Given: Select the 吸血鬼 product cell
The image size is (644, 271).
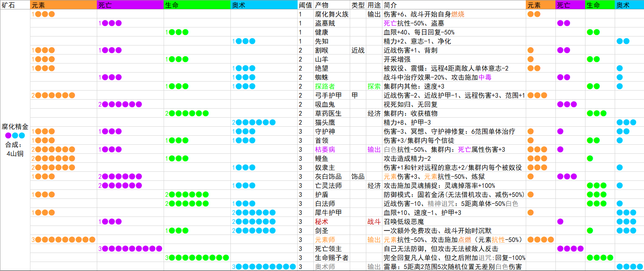Looking at the screenshot, I should click(x=332, y=104).
